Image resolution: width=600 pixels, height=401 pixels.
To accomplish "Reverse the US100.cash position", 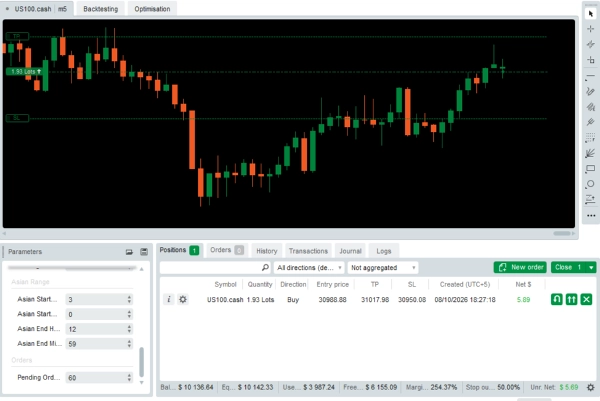I will coord(557,299).
